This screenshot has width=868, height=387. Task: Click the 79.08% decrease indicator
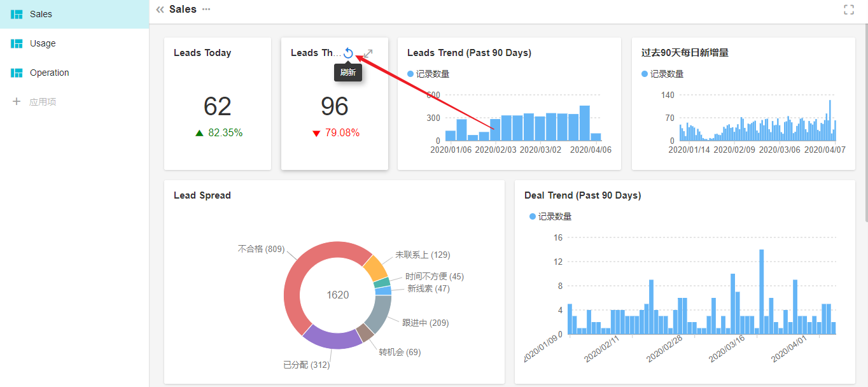[335, 133]
